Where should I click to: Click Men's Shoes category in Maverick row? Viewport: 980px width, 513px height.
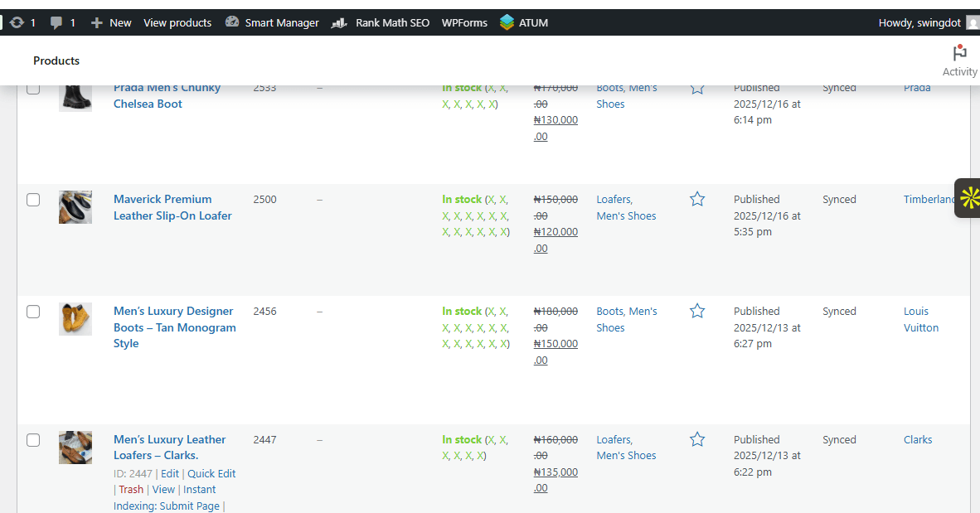(626, 215)
